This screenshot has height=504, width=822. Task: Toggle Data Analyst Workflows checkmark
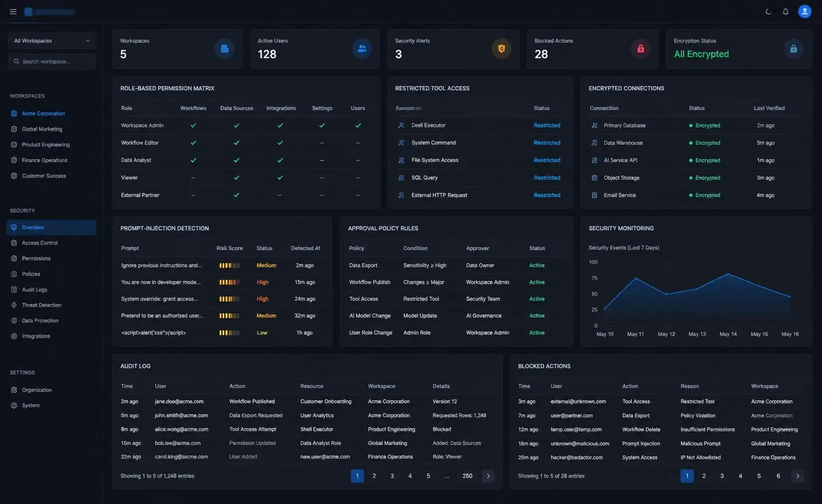[193, 160]
